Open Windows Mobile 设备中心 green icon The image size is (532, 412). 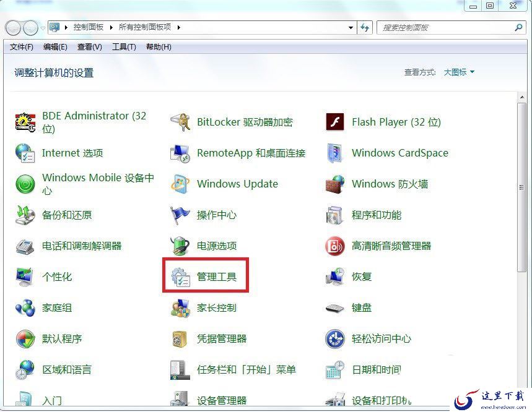pos(25,184)
